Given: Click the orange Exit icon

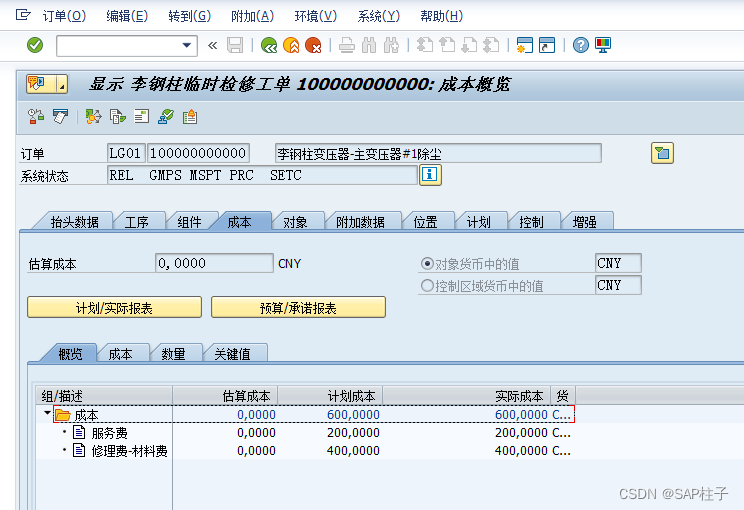Looking at the screenshot, I should [x=291, y=46].
